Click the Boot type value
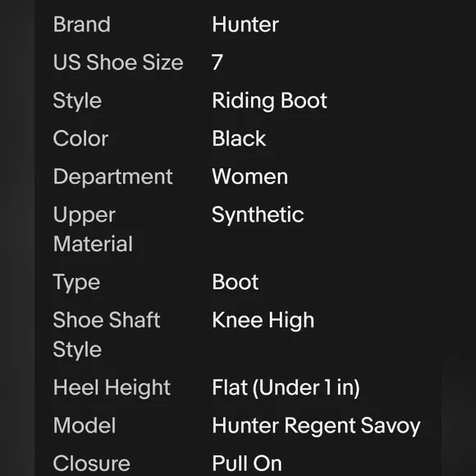476x476 pixels. click(236, 282)
